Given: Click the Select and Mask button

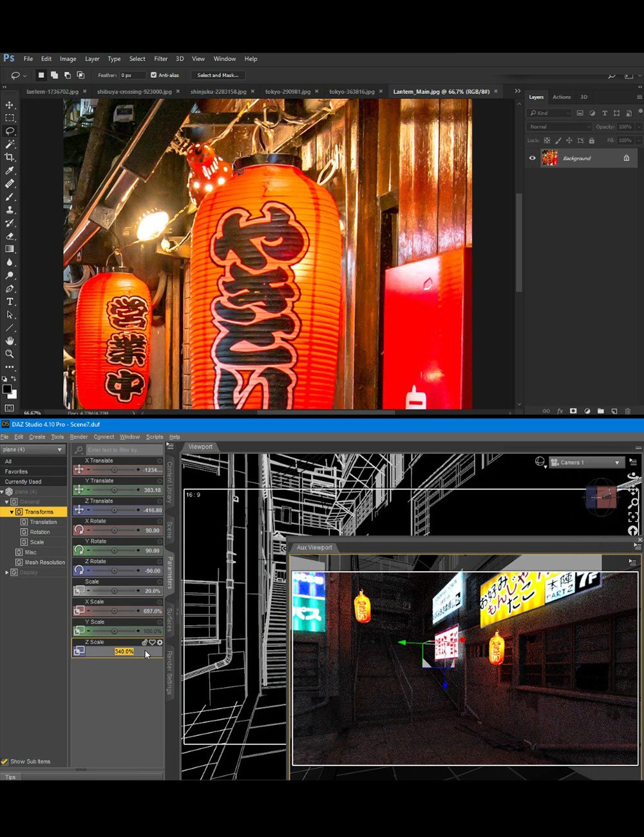Looking at the screenshot, I should click(x=218, y=75).
